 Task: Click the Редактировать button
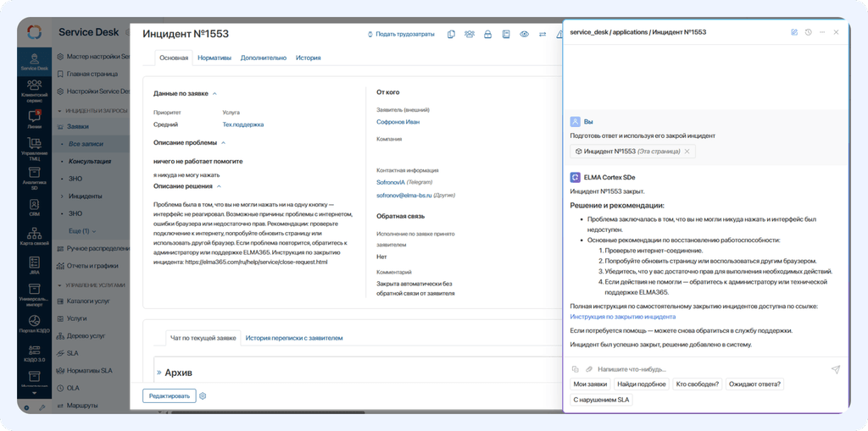pyautogui.click(x=170, y=395)
